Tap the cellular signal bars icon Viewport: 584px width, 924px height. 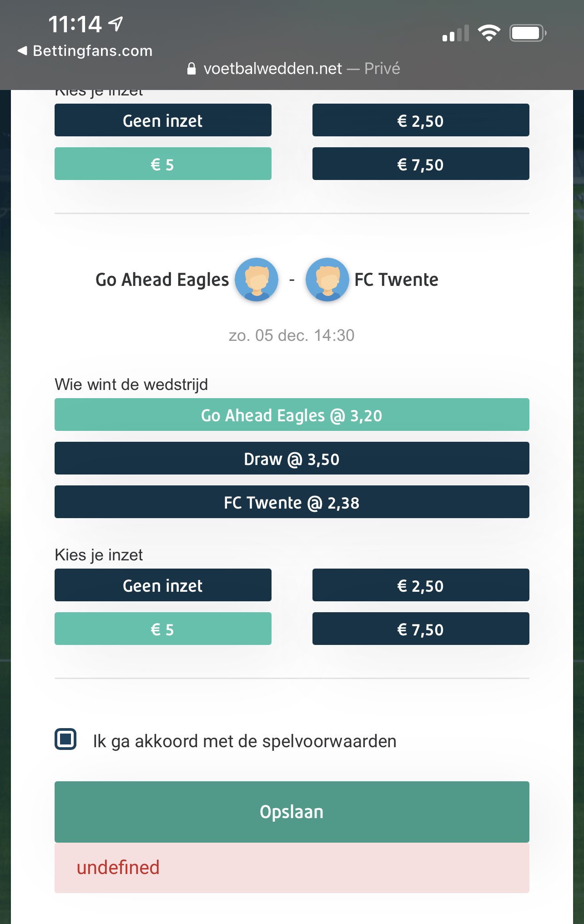(455, 34)
